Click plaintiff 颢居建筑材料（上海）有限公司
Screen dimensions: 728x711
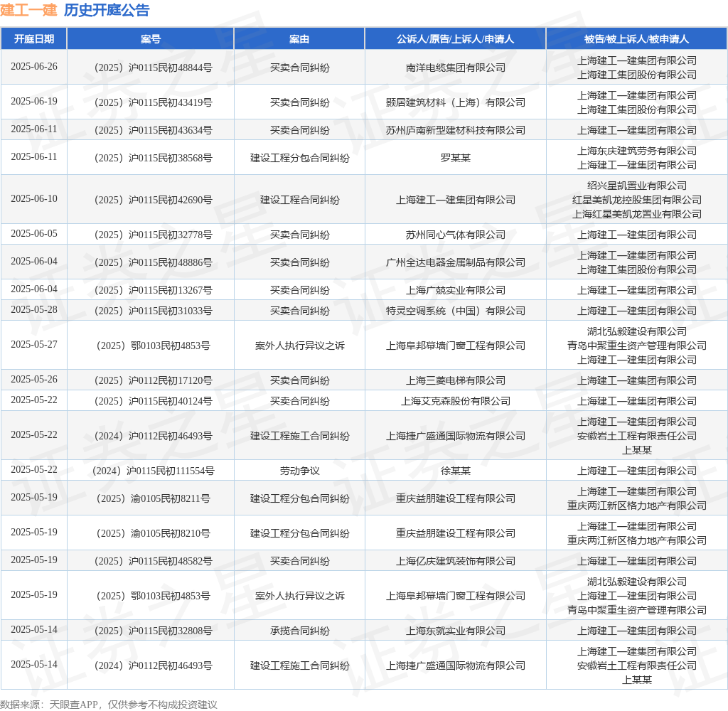point(456,102)
